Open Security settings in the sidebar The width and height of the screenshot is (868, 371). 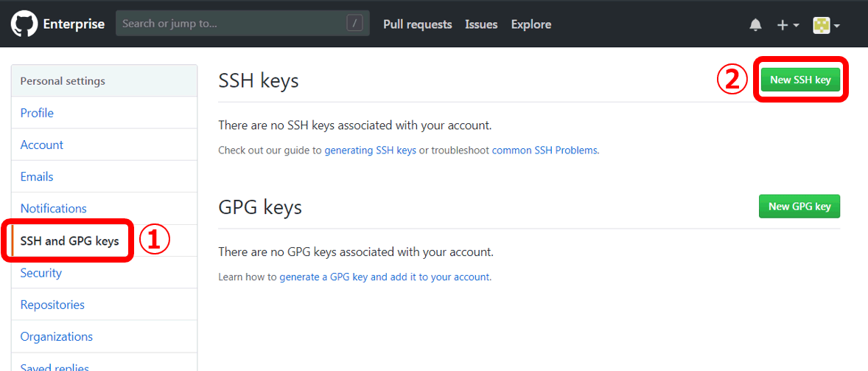[x=41, y=273]
